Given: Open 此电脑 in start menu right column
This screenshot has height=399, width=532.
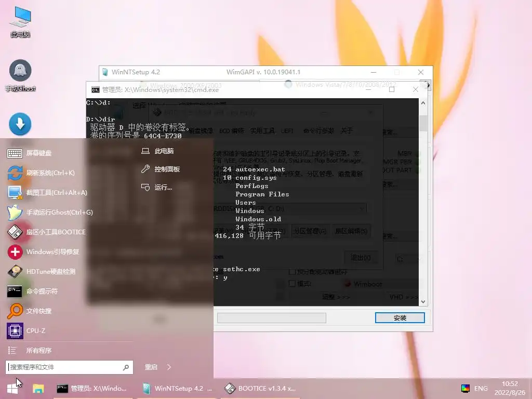Looking at the screenshot, I should pos(158,151).
